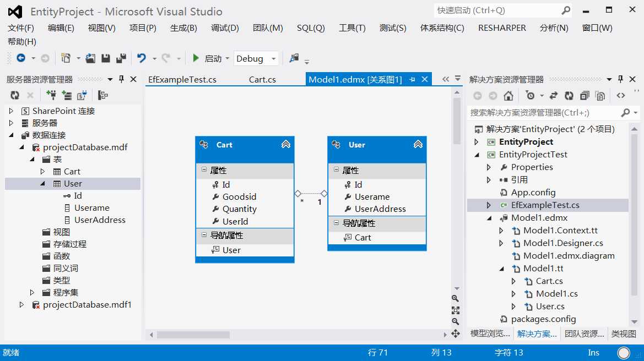Open the document tab list dropdown
The height and width of the screenshot is (361, 644).
(x=458, y=78)
